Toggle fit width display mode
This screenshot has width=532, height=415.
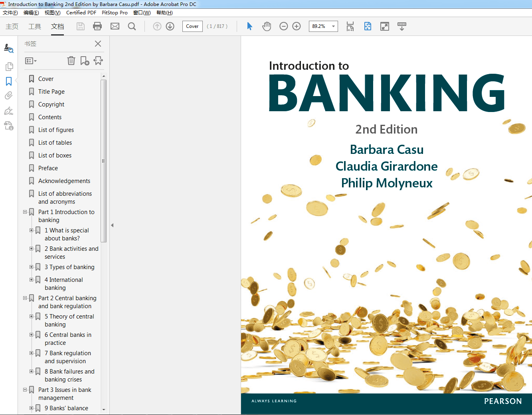pyautogui.click(x=350, y=26)
